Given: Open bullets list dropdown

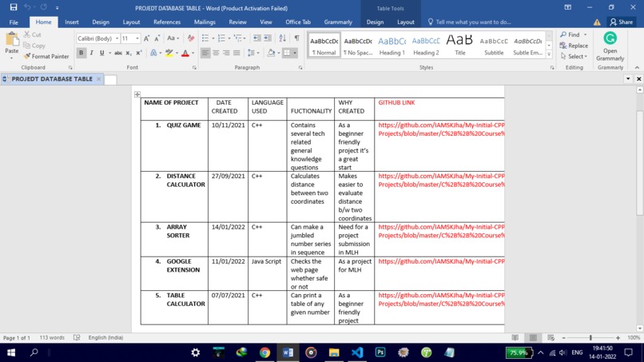Looking at the screenshot, I should click(x=213, y=38).
